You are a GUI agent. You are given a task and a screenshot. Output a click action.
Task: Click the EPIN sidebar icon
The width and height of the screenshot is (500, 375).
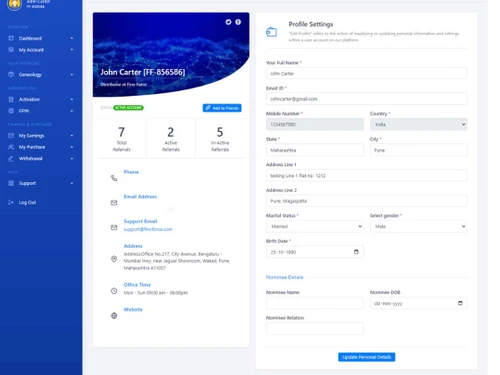click(x=11, y=110)
